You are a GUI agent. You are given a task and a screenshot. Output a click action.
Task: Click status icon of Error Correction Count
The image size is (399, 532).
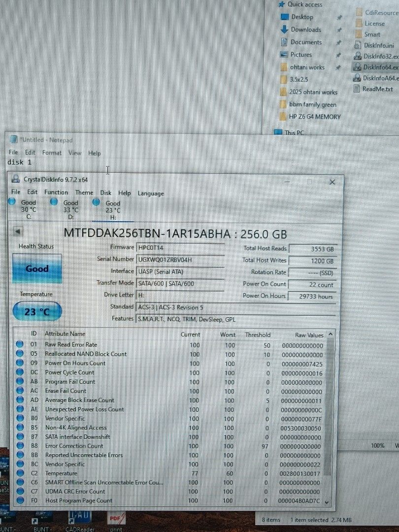click(x=20, y=445)
